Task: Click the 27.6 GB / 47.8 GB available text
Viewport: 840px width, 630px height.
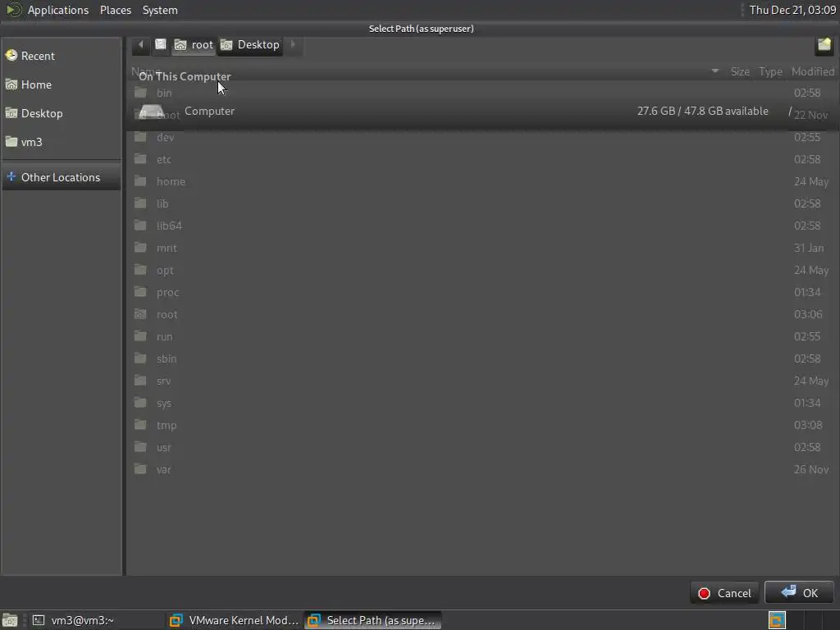Action: tap(702, 111)
